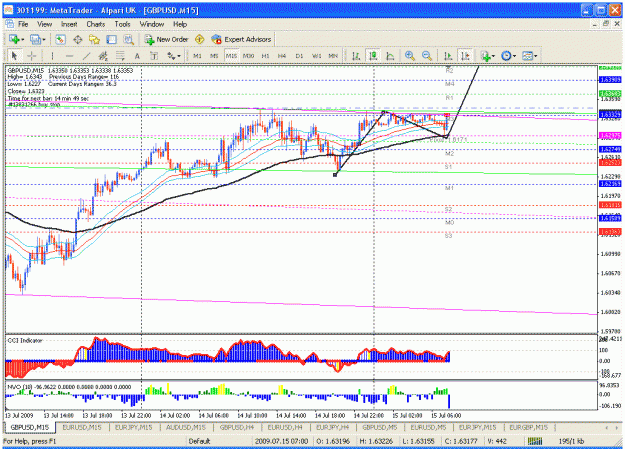
Task: Select the arrows symbol tool
Action: point(171,56)
